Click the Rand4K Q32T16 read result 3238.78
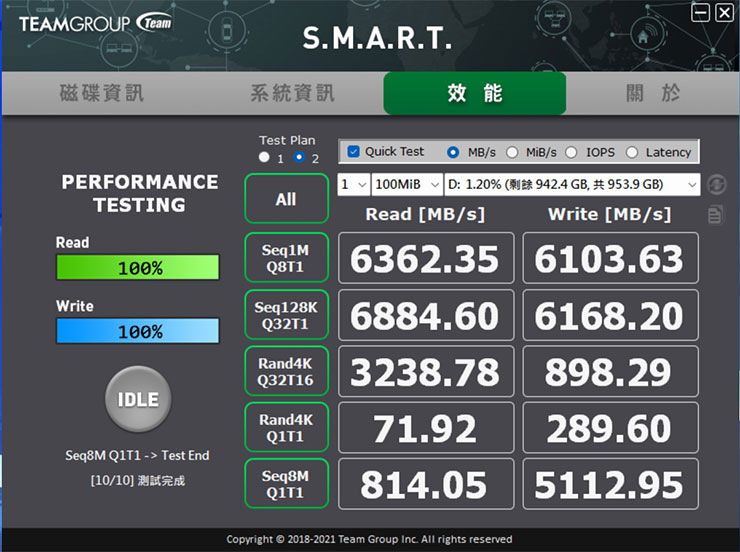This screenshot has width=740, height=552. (426, 371)
